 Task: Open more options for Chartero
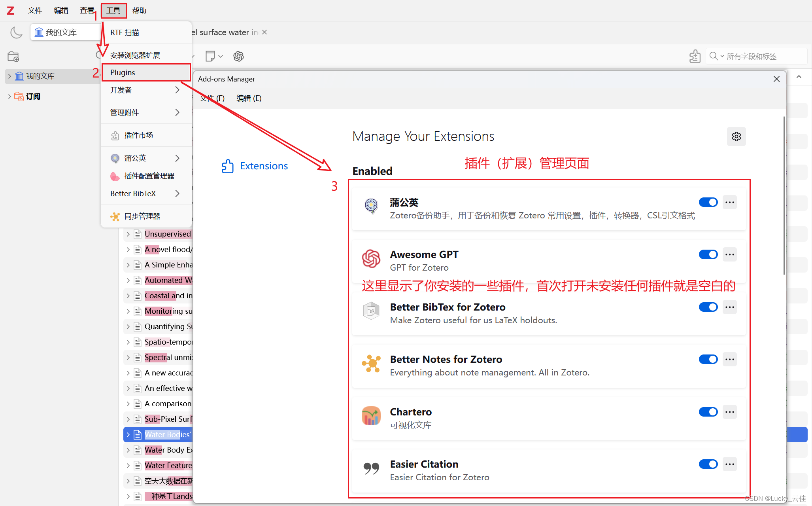tap(730, 412)
